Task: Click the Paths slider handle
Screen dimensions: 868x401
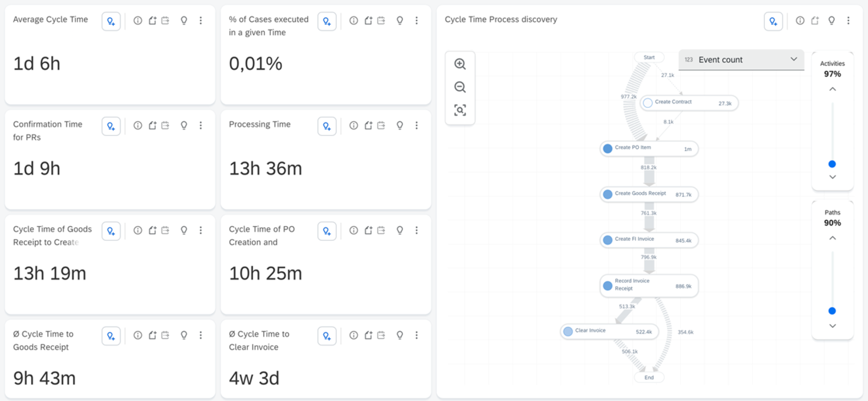Action: pyautogui.click(x=832, y=311)
